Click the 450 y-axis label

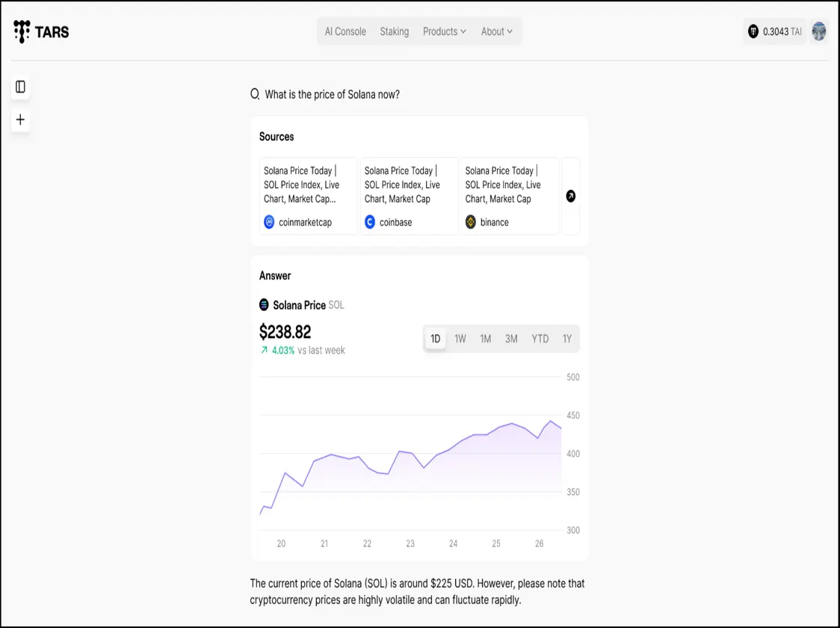coord(573,415)
